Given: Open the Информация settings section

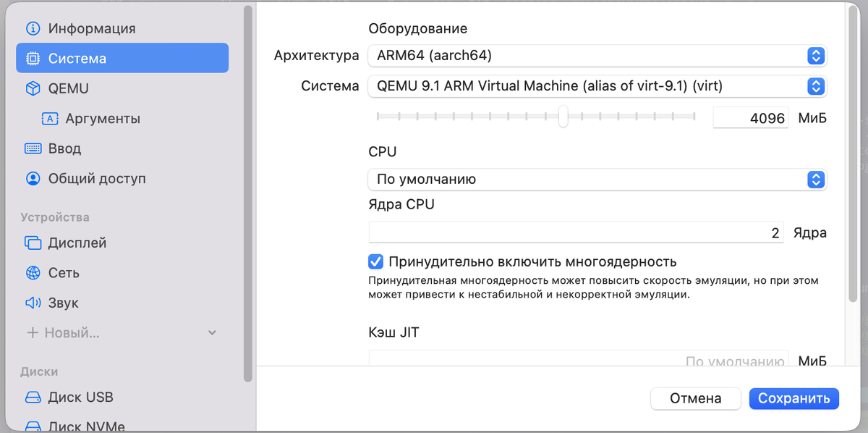Looking at the screenshot, I should (92, 29).
